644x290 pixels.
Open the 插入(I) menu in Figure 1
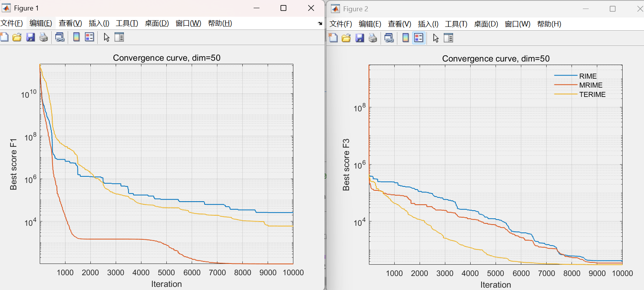(99, 23)
